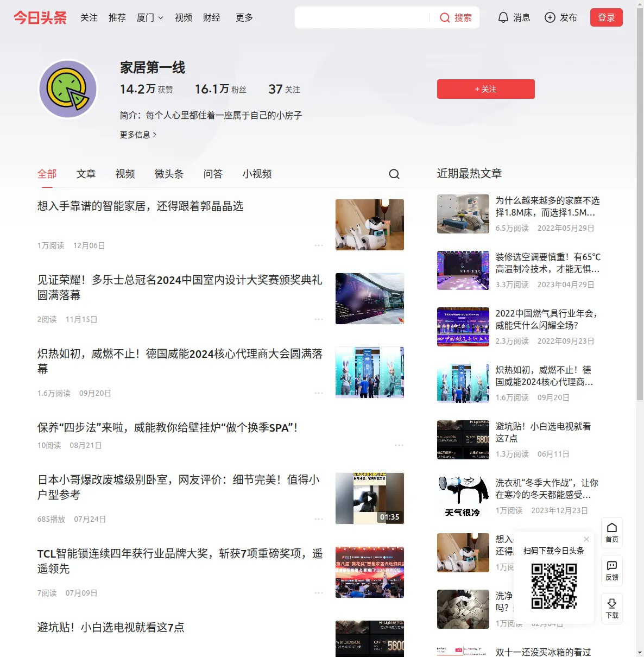This screenshot has height=657, width=644.
Task: Open feed article 避坑贴 小白选电视
Action: (x=111, y=628)
